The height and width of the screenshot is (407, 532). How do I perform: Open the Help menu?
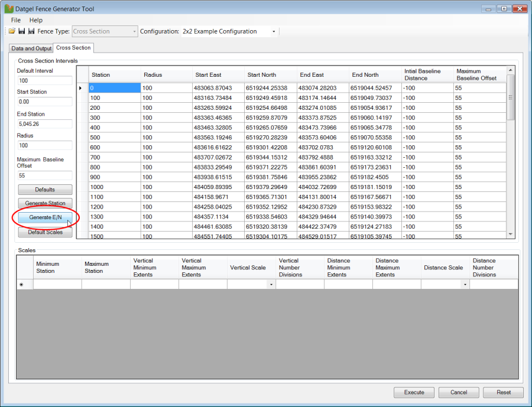(x=36, y=20)
